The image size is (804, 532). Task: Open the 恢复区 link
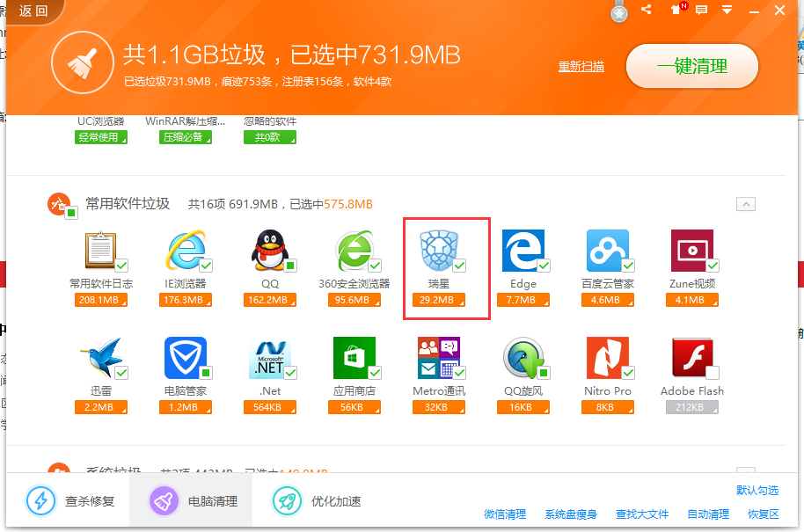coord(764,514)
